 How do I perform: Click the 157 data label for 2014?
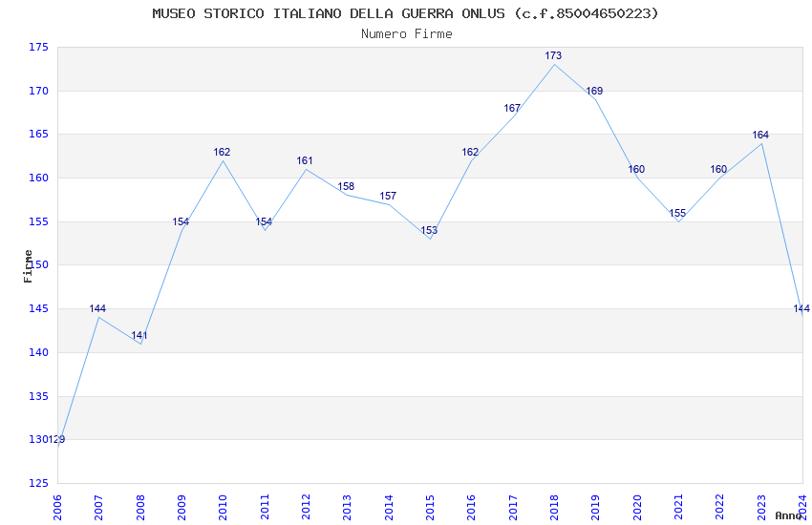[x=388, y=196]
